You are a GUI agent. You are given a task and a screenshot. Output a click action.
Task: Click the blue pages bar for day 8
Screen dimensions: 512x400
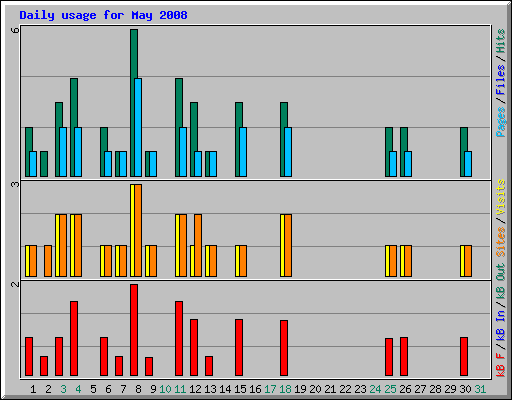pyautogui.click(x=138, y=127)
